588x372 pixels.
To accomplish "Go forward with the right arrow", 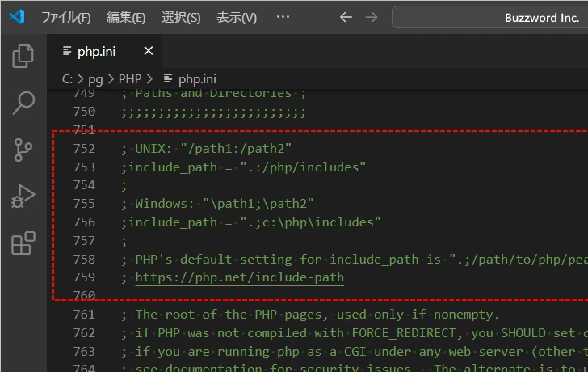I will 372,17.
